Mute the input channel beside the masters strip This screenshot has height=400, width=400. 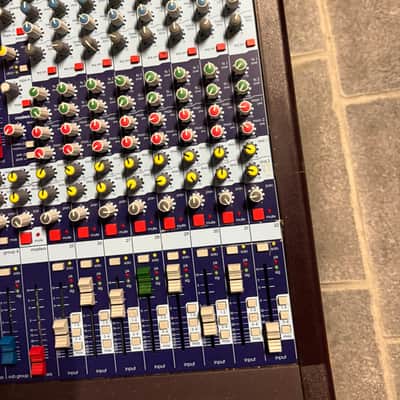pyautogui.click(x=55, y=235)
